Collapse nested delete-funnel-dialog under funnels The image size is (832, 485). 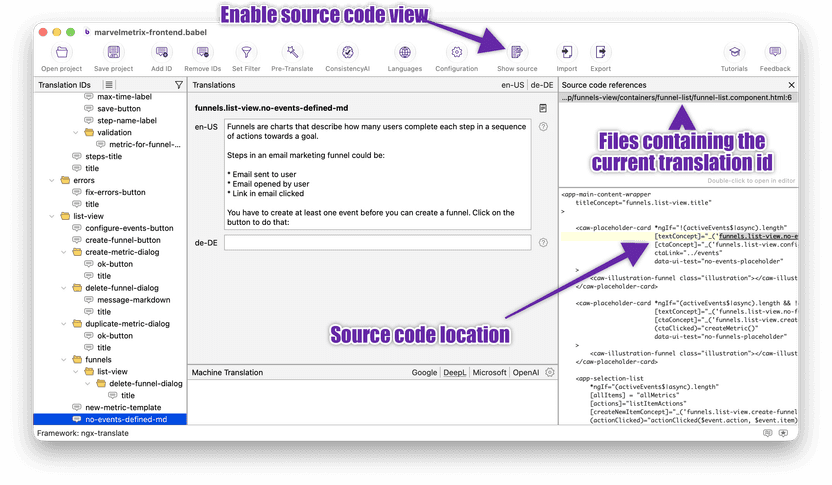88,384
